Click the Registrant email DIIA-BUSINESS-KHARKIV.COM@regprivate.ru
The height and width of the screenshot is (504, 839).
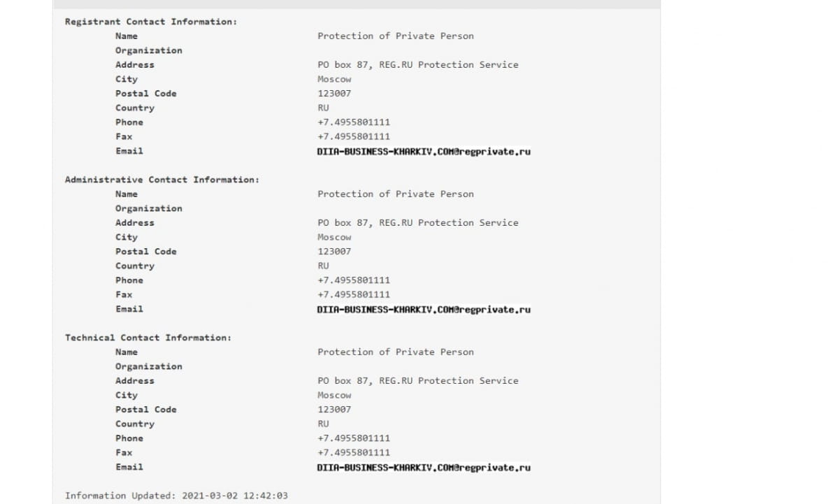tap(424, 151)
